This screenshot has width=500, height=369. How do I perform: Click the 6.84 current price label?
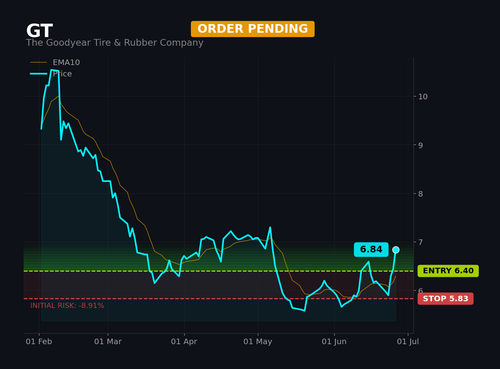coord(371,249)
